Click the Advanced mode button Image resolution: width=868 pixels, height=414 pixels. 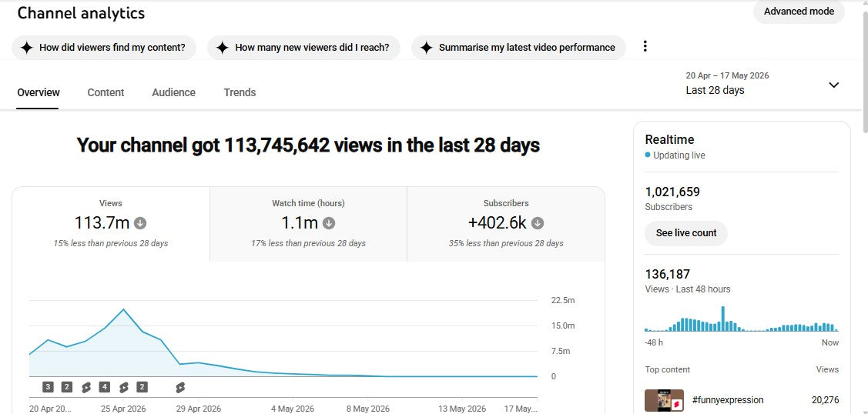799,12
